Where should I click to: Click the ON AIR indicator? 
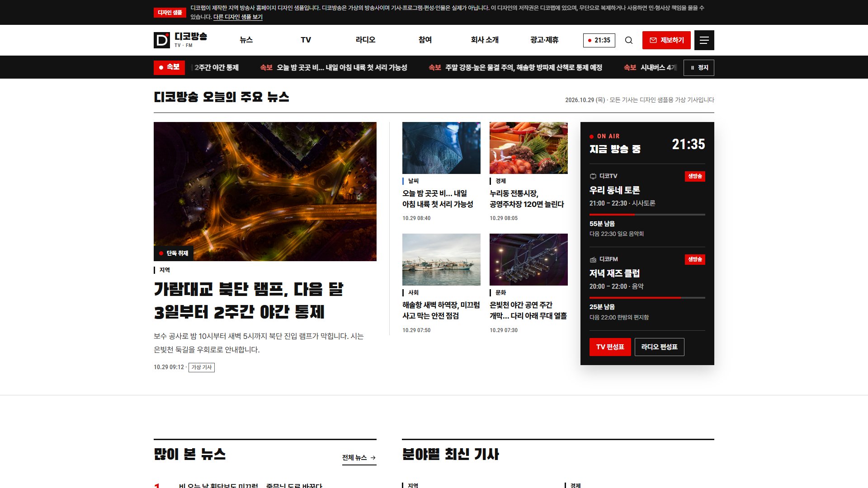coord(604,136)
